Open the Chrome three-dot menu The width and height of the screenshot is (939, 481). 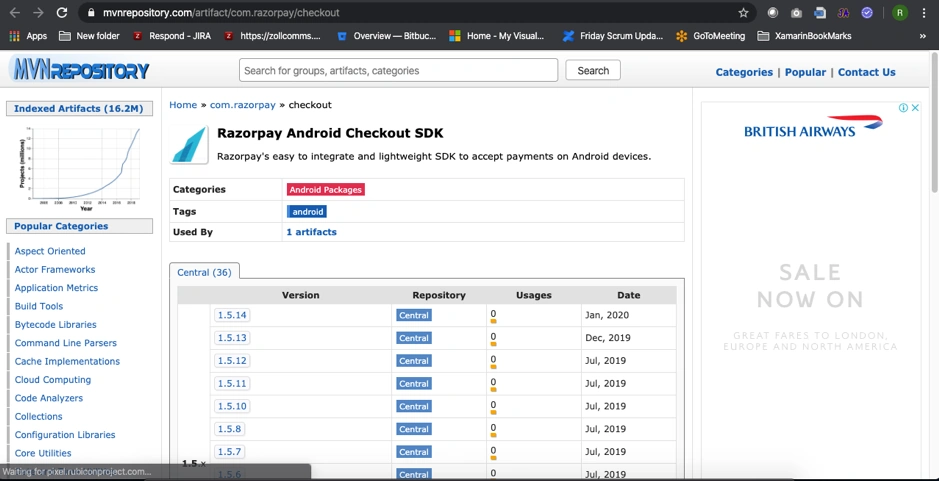click(x=924, y=13)
